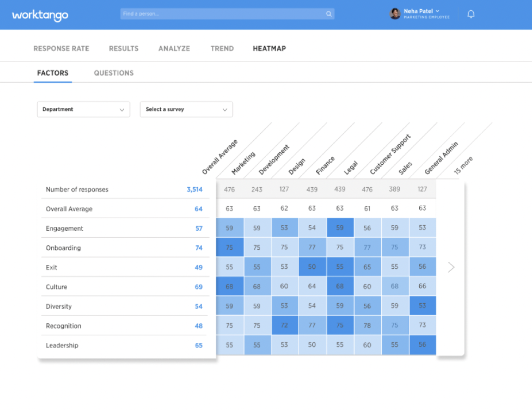This screenshot has height=410, width=532.
Task: Click the total responses value 3,514
Action: pos(194,189)
